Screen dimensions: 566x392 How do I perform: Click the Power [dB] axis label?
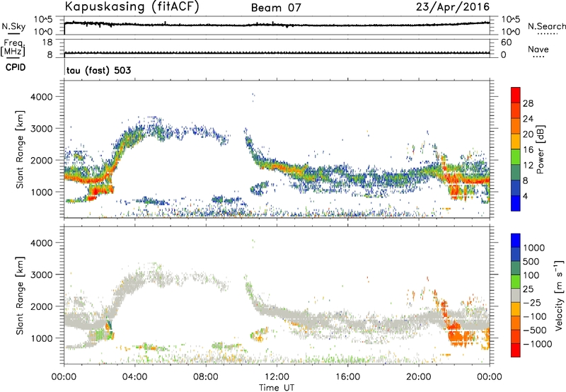coord(541,149)
